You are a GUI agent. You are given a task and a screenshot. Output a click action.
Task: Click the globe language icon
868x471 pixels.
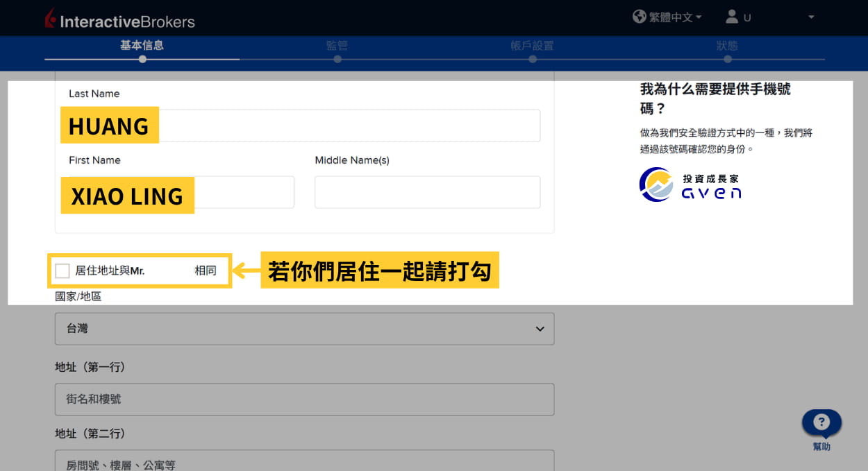[640, 16]
